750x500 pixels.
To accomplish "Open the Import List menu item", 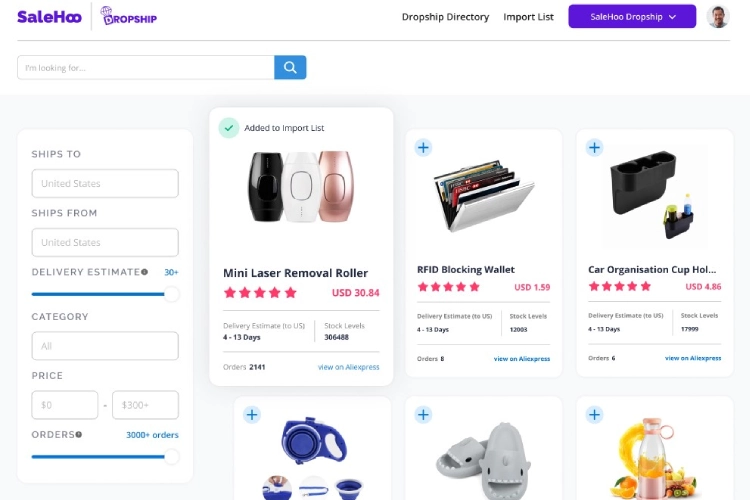I will (528, 17).
